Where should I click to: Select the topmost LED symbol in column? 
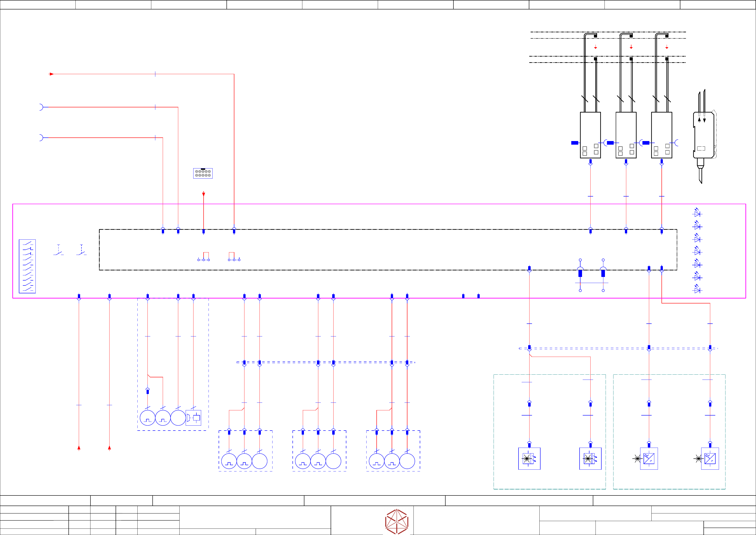(x=697, y=213)
